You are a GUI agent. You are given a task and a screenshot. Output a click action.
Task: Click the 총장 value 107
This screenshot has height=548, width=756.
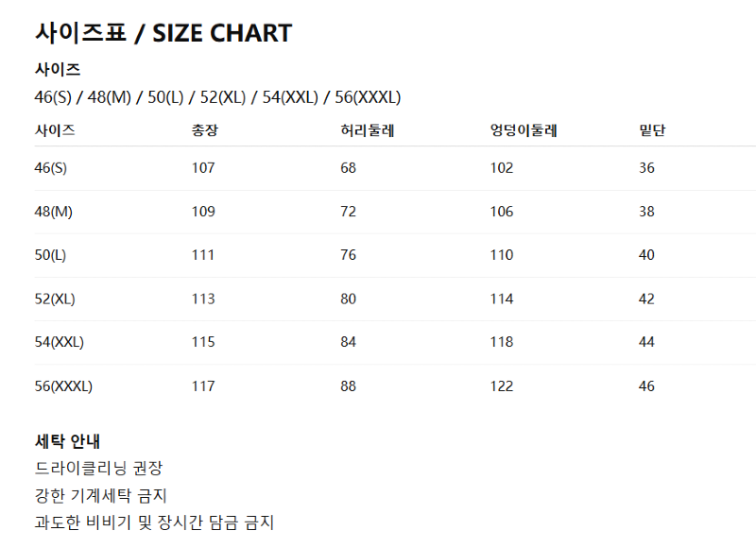[x=203, y=168]
